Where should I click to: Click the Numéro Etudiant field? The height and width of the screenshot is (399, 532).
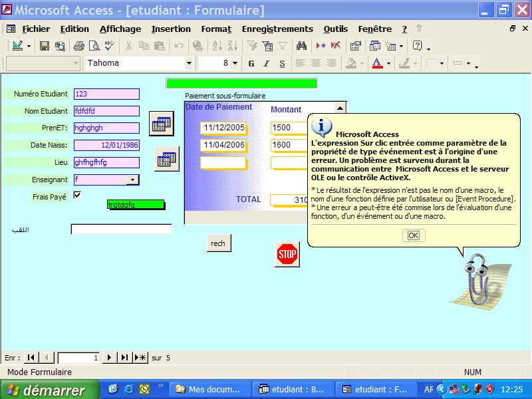coord(106,94)
